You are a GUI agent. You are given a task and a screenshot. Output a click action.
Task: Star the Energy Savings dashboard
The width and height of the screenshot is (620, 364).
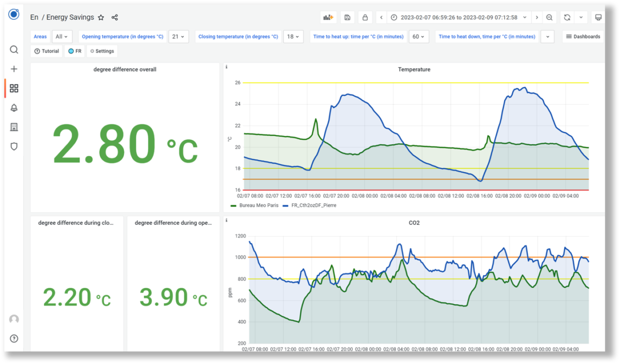click(101, 17)
